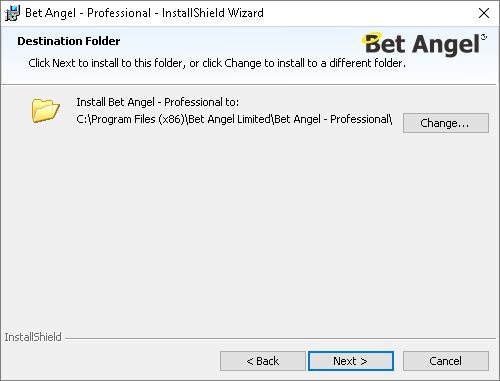
Task: Click the 'Install Bet Angel - Professional to:' label
Action: click(x=158, y=102)
